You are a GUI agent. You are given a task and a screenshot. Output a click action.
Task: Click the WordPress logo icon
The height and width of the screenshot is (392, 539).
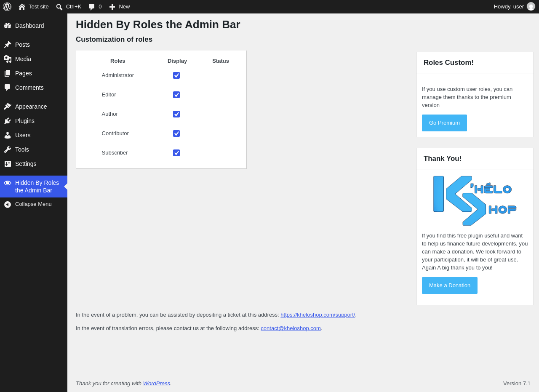[x=7, y=7]
